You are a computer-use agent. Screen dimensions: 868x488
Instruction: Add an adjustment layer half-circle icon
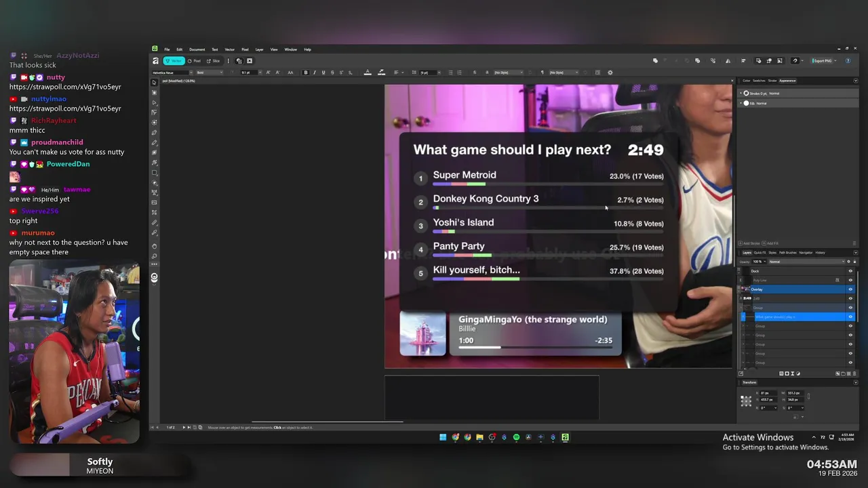(x=798, y=373)
